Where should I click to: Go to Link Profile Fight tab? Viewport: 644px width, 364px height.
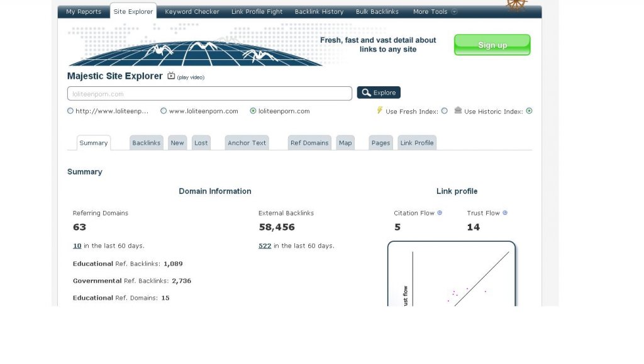[257, 11]
